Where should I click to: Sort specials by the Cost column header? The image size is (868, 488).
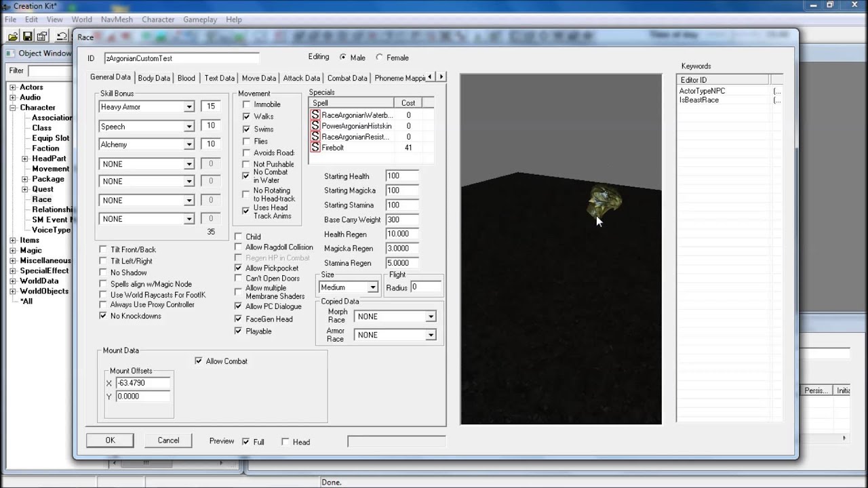[x=408, y=103]
